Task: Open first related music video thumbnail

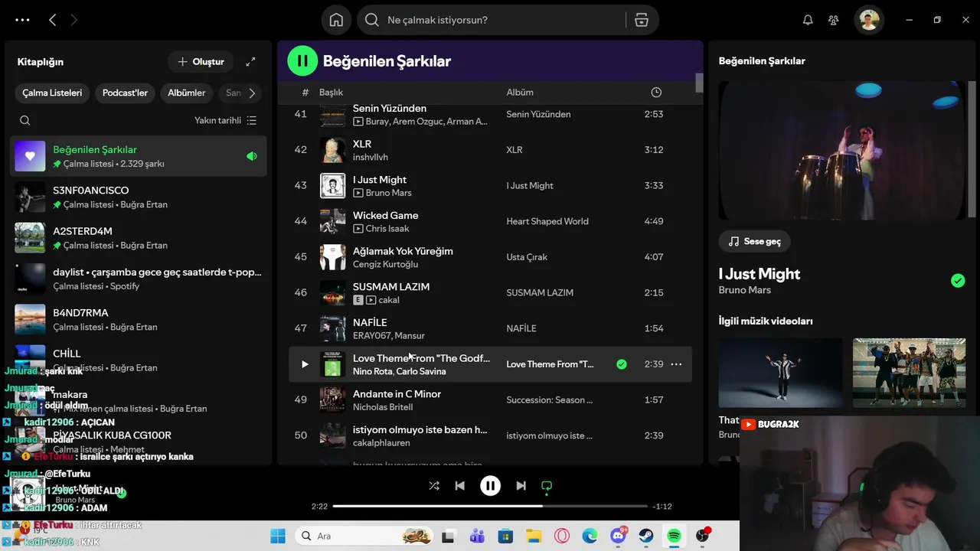Action: (x=780, y=373)
